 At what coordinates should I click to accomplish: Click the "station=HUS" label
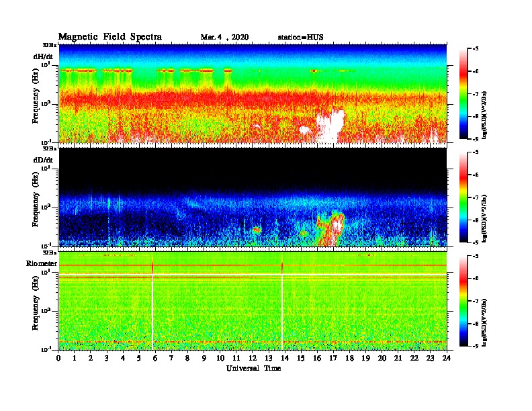pos(301,38)
